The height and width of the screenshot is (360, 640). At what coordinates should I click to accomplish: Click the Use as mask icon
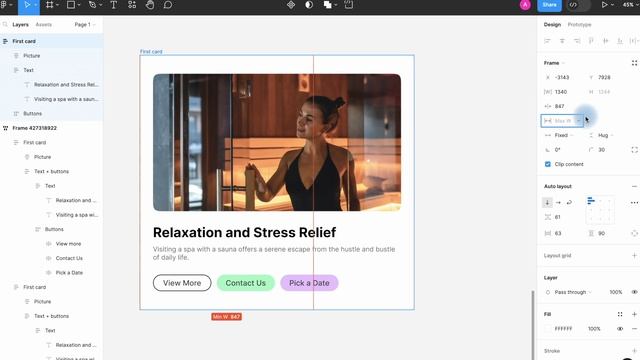click(309, 5)
